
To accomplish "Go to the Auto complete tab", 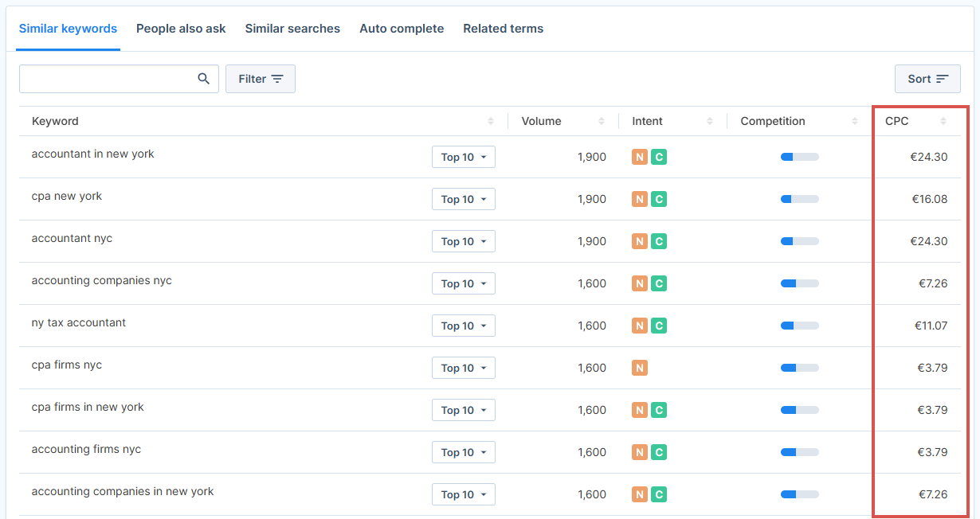I will point(402,29).
